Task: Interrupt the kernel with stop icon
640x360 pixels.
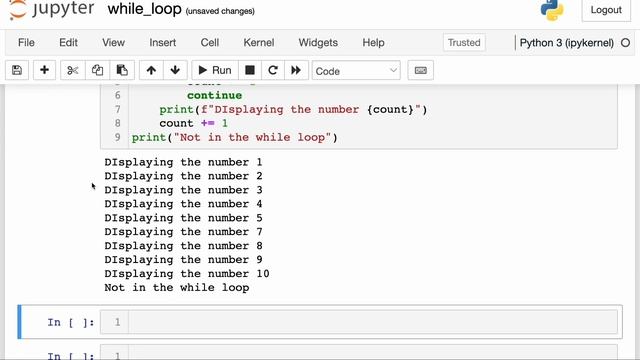Action: pos(250,70)
